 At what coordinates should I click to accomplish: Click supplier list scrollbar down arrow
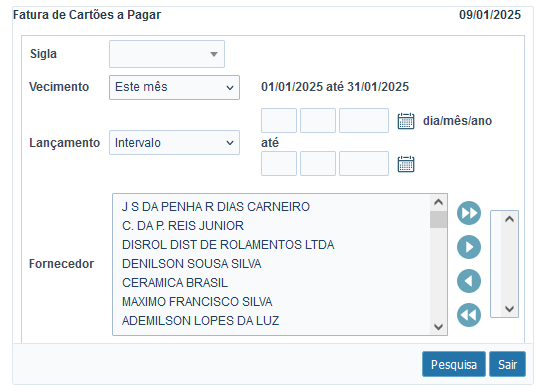tap(438, 327)
